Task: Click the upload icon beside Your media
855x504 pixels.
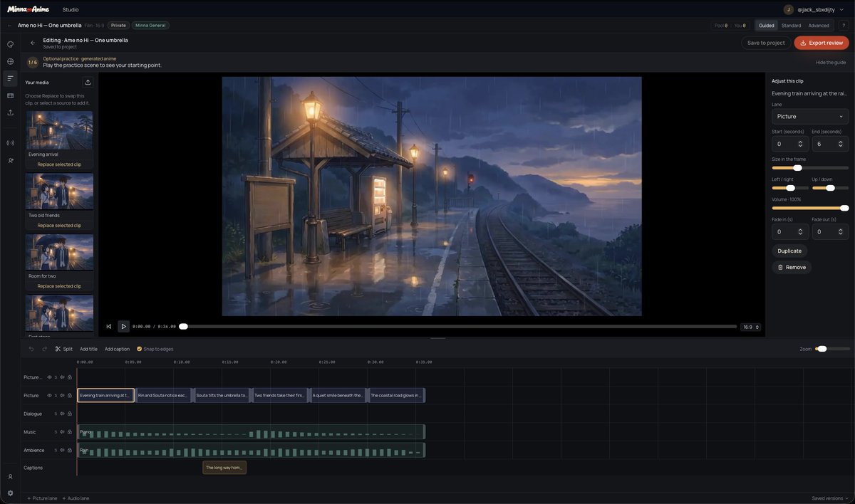Action: (x=88, y=83)
